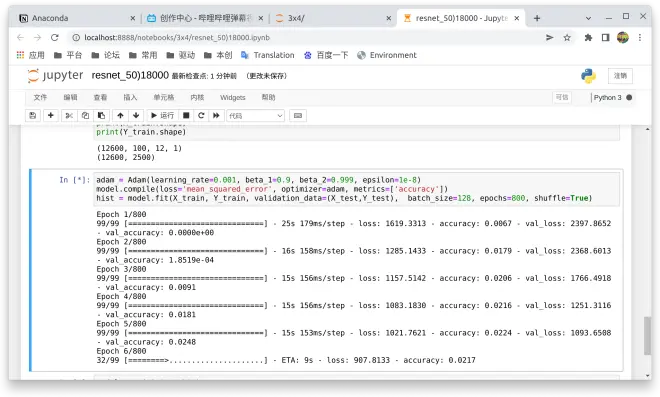Open the 论坛 bookmark folder
This screenshot has width=660, height=397.
click(105, 55)
